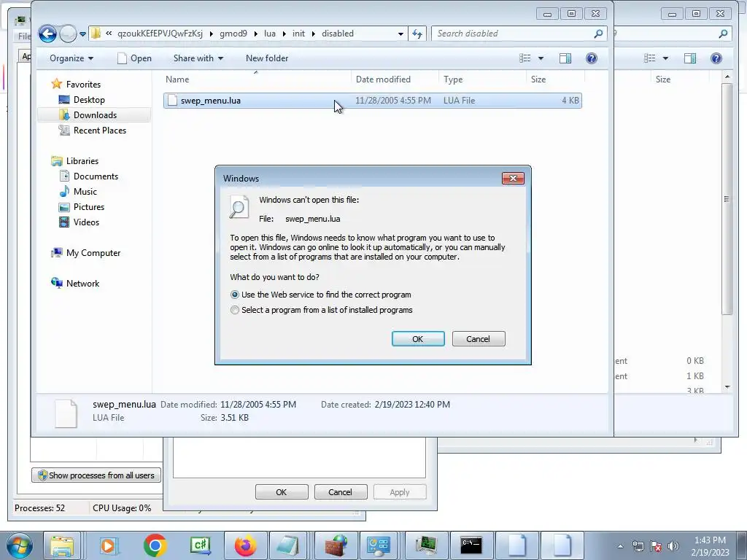Show hidden tray icons arrow
Image resolution: width=747 pixels, height=560 pixels.
[x=620, y=546]
